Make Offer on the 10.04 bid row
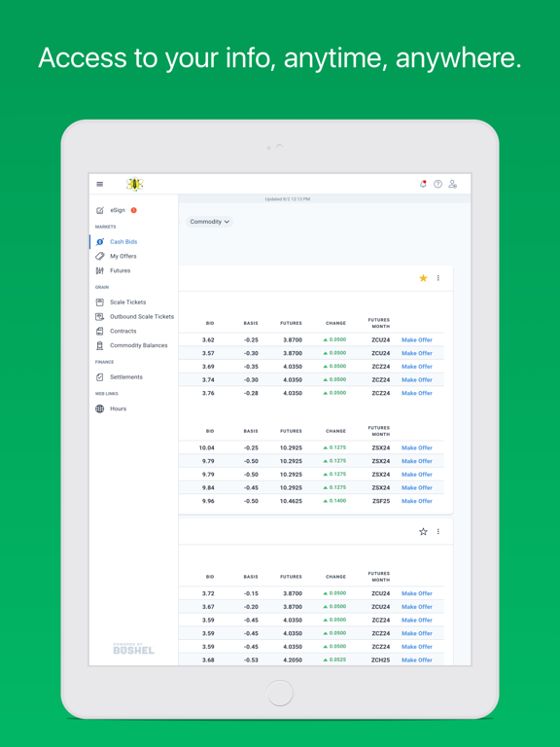 coord(417,447)
